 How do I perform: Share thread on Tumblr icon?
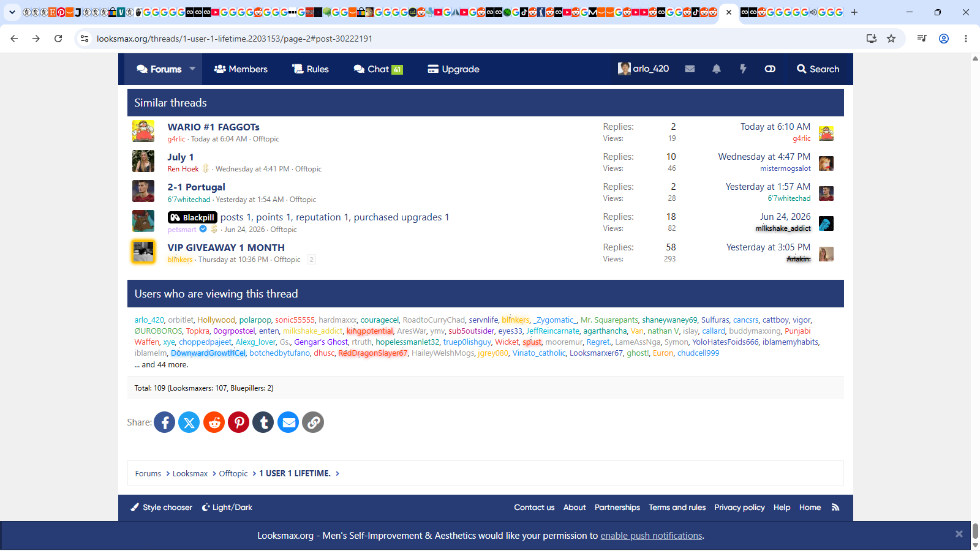pyautogui.click(x=263, y=422)
